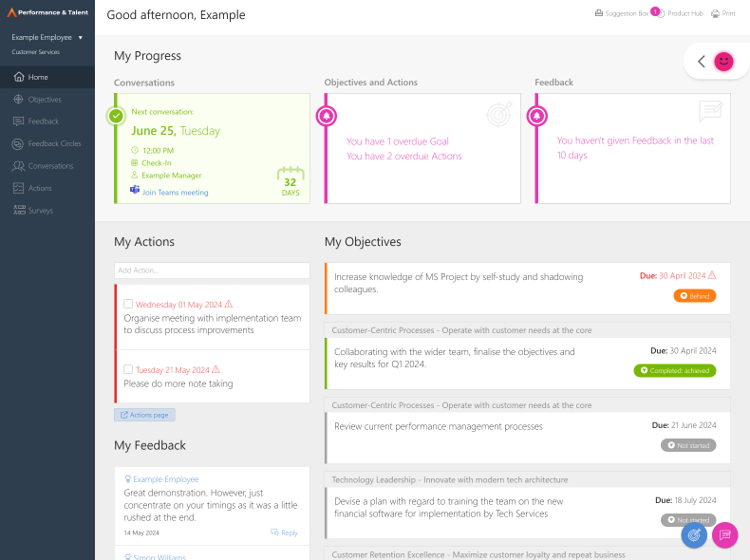Click the pink feedback floating button

pyautogui.click(x=725, y=535)
